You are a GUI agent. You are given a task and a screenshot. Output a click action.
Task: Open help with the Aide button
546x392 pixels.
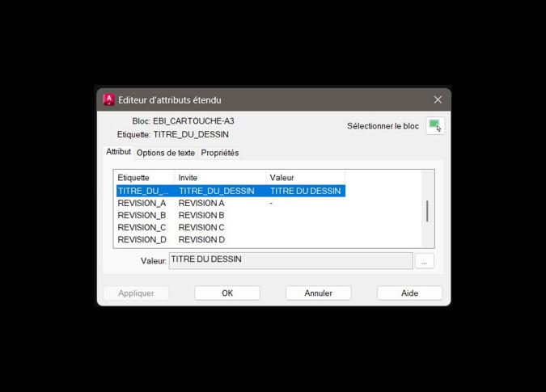tap(409, 293)
